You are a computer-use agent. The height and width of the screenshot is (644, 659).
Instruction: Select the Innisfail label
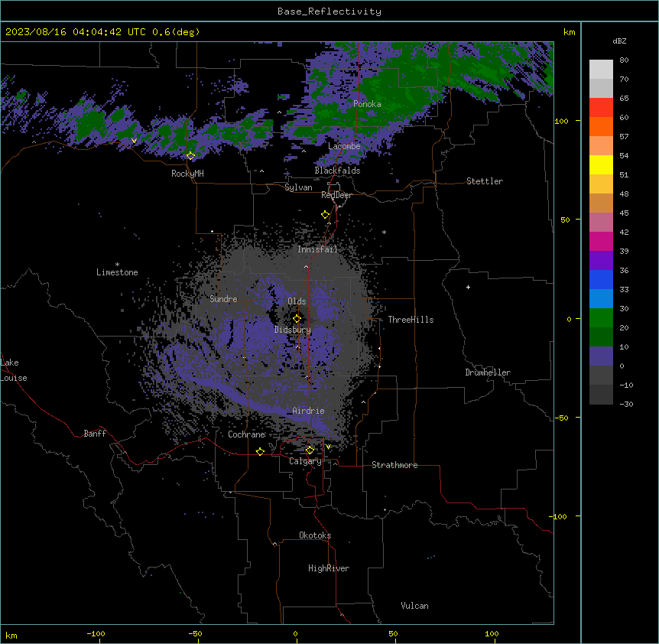pyautogui.click(x=317, y=249)
